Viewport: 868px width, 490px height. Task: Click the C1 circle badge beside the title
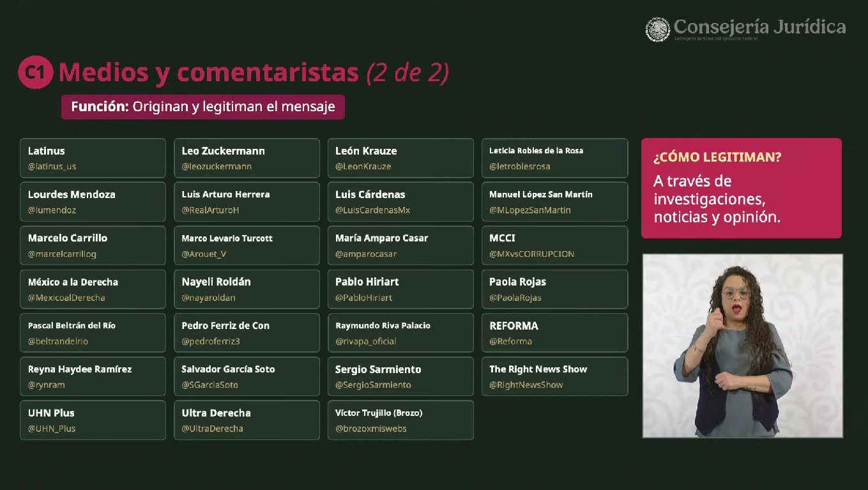point(35,73)
